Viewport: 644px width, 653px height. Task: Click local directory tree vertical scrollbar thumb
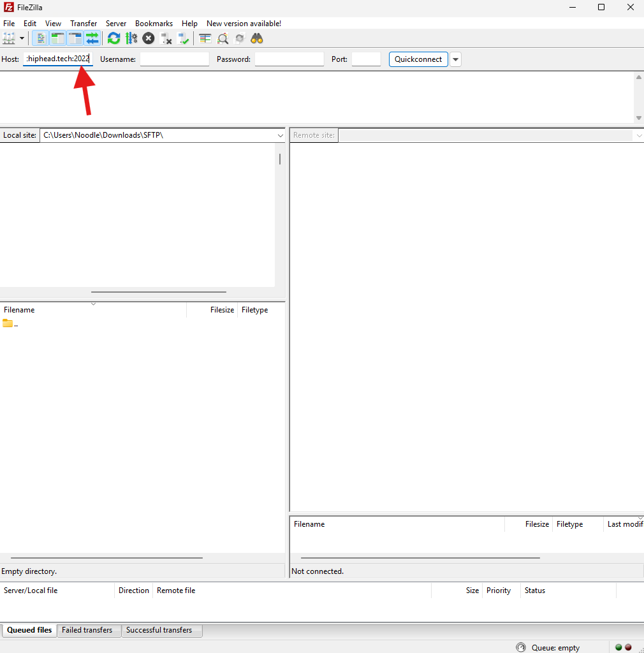click(x=280, y=159)
